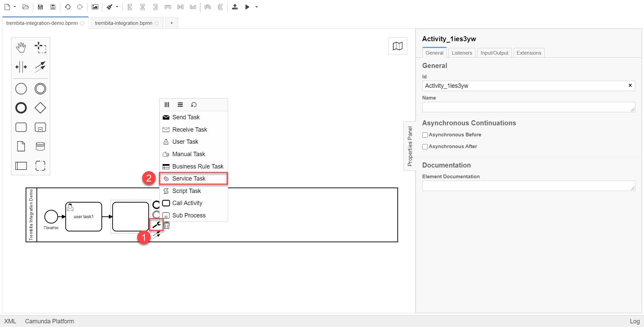Select the exclusive gateway diamond shape
644x327 pixels.
tap(40, 108)
